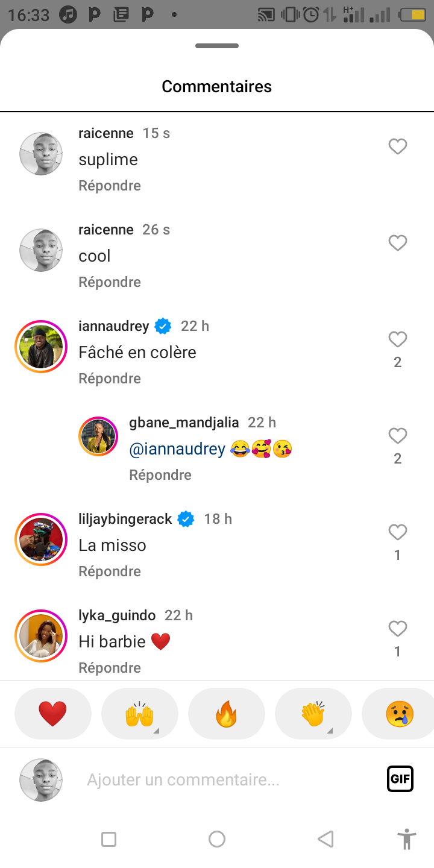Send the red heart quick reaction
The width and height of the screenshot is (434, 868).
[x=53, y=714]
